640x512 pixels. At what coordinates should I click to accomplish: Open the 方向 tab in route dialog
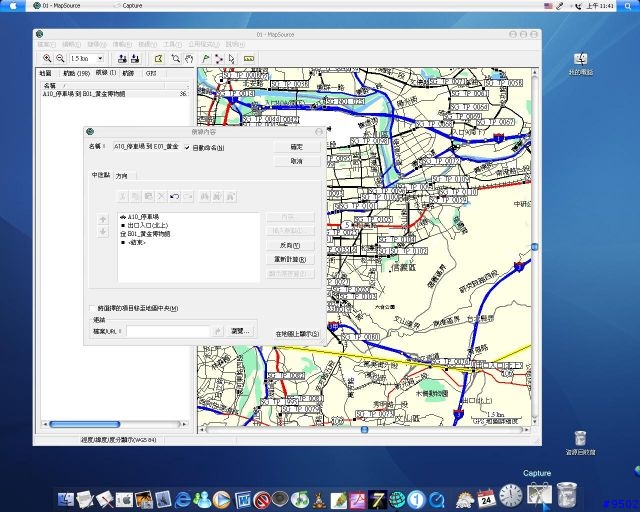click(x=122, y=176)
